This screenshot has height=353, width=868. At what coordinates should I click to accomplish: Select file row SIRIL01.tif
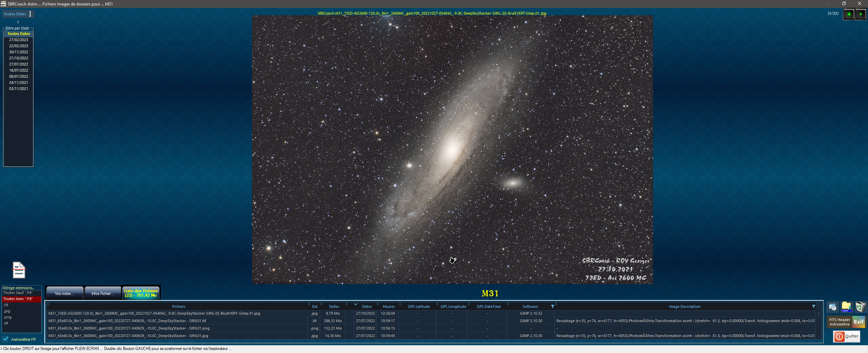click(431, 321)
